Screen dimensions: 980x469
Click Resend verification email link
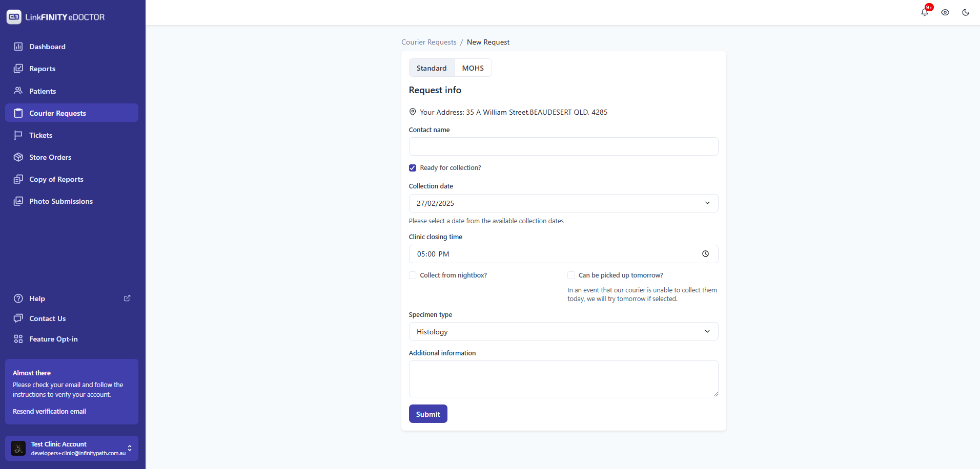pyautogui.click(x=49, y=411)
